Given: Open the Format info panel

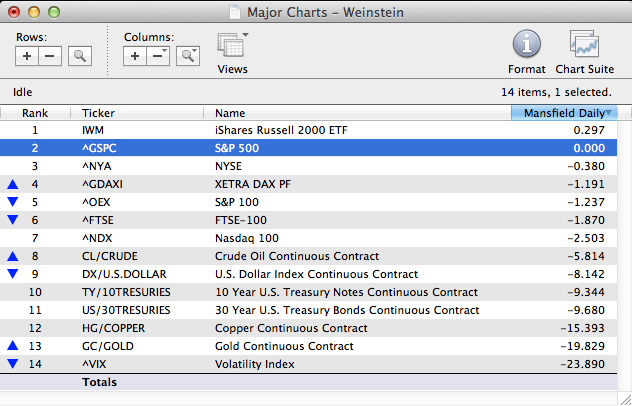Looking at the screenshot, I should pos(527,52).
